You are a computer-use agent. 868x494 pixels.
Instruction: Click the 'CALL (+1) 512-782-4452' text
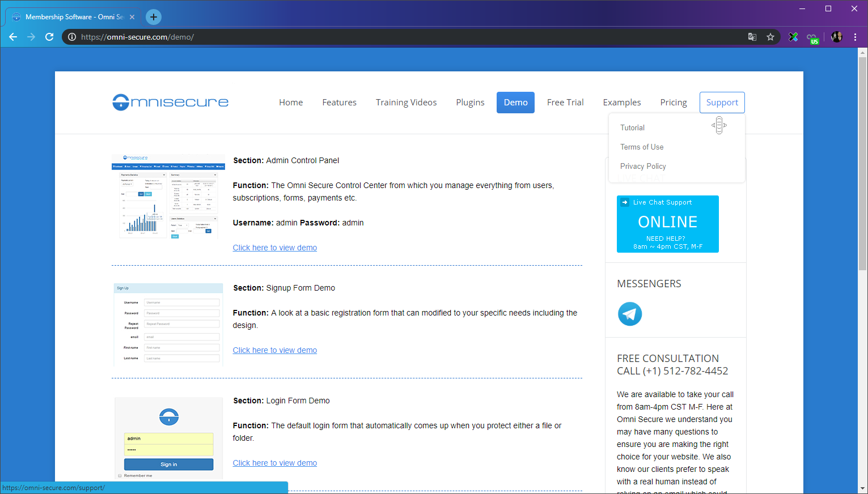point(672,371)
